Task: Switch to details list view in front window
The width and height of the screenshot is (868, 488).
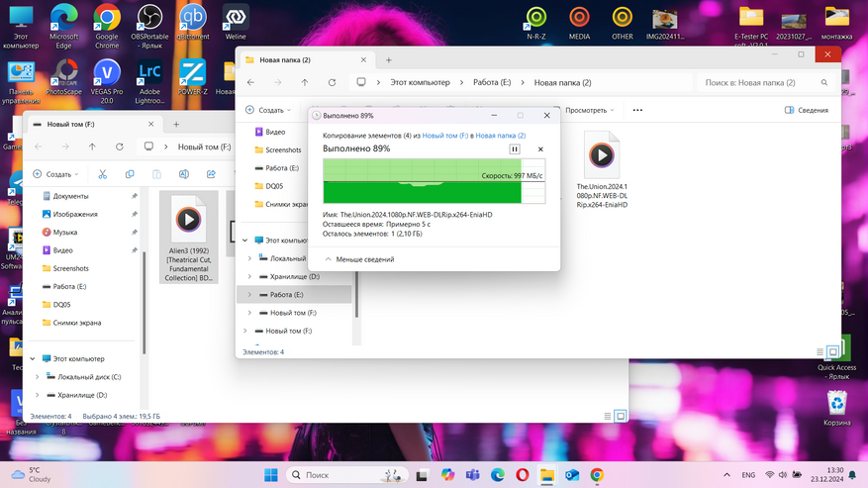Action: click(x=820, y=351)
